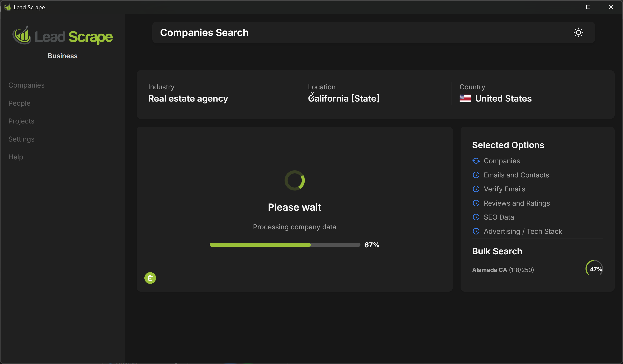
Task: Click the clock icon beside Verify Emails
Action: click(476, 189)
